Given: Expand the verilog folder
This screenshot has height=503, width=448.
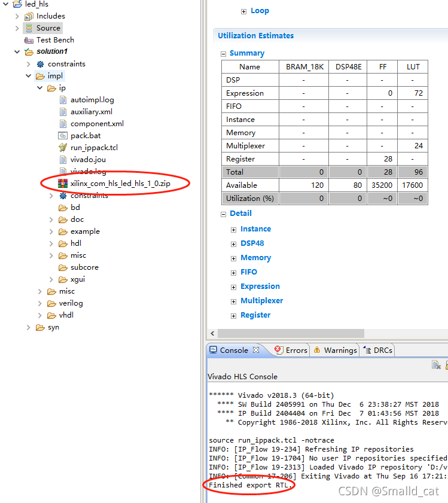Looking at the screenshot, I should [40, 303].
